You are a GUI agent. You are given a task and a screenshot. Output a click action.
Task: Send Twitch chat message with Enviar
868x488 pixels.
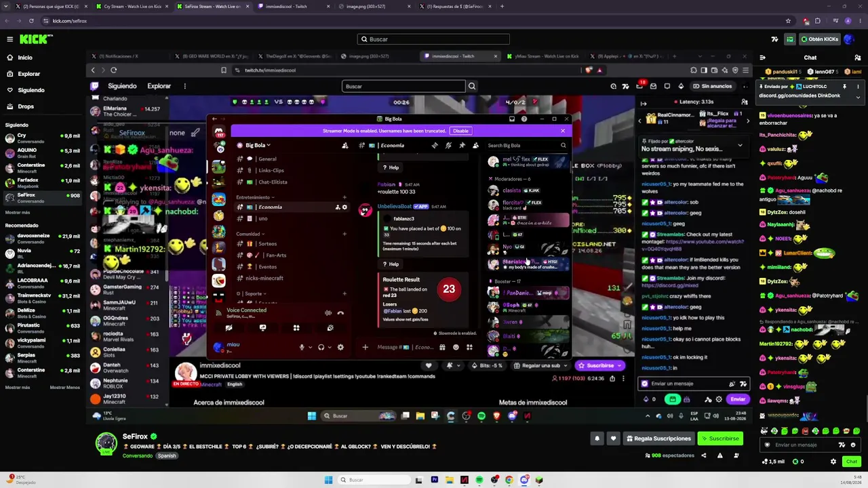point(738,399)
